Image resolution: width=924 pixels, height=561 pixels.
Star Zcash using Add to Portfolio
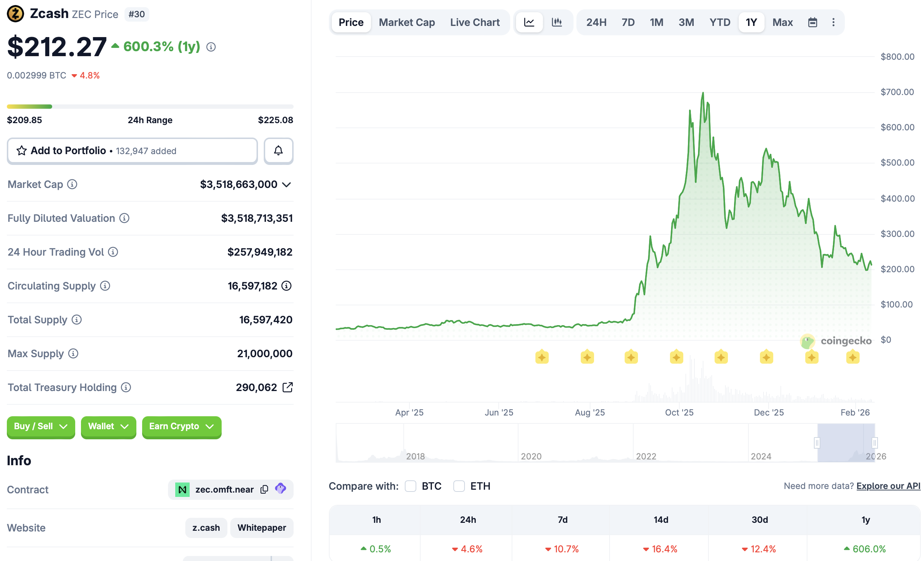(x=22, y=151)
